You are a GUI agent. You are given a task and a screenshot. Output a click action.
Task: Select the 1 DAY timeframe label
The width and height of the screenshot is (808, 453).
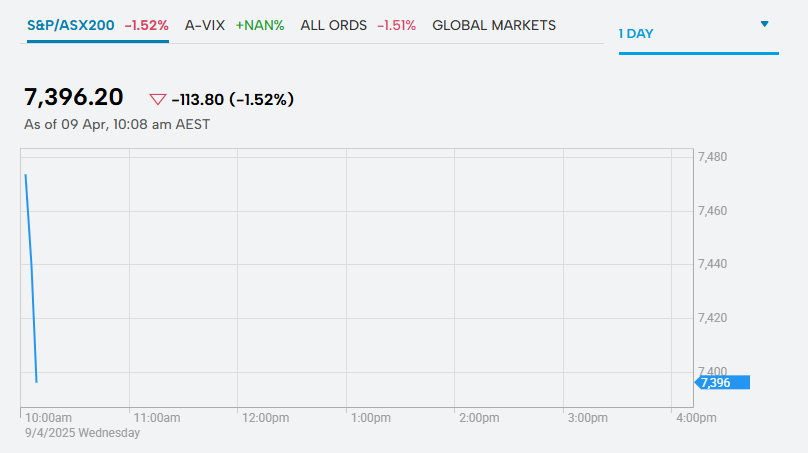tap(636, 34)
